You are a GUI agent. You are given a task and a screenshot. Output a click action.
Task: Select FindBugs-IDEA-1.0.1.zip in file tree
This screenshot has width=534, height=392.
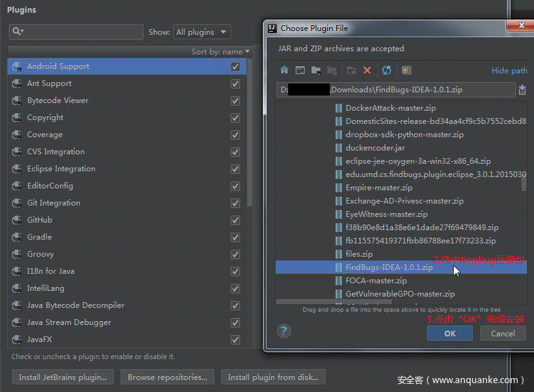point(401,267)
